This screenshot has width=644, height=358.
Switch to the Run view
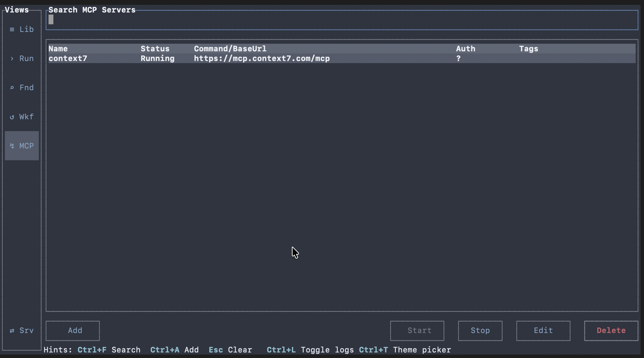(x=21, y=58)
